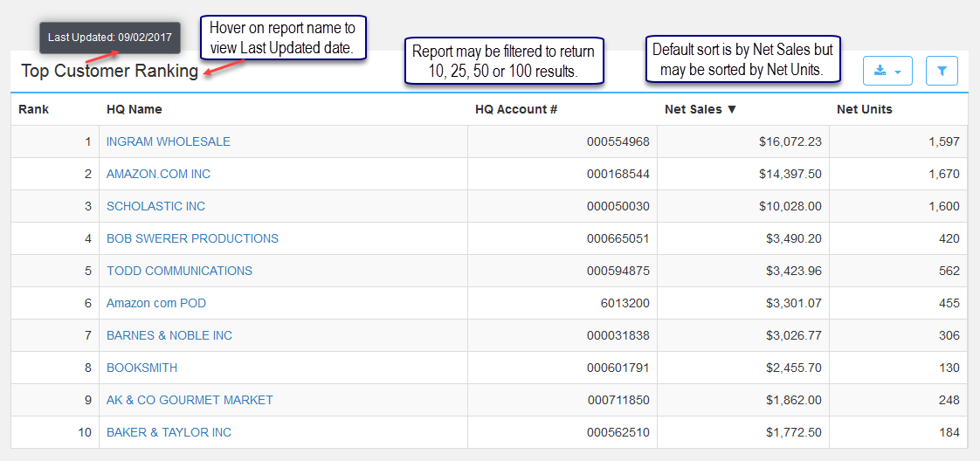Select account number 000168544

[x=618, y=175]
